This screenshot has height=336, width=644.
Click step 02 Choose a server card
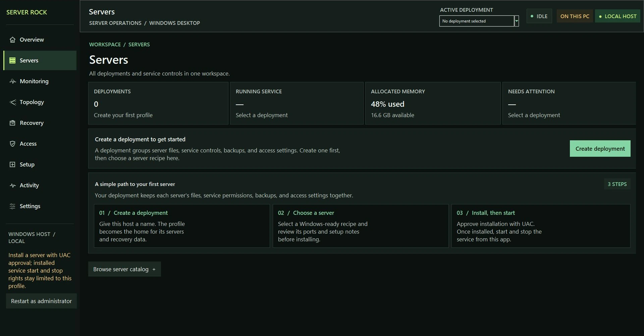tap(361, 226)
